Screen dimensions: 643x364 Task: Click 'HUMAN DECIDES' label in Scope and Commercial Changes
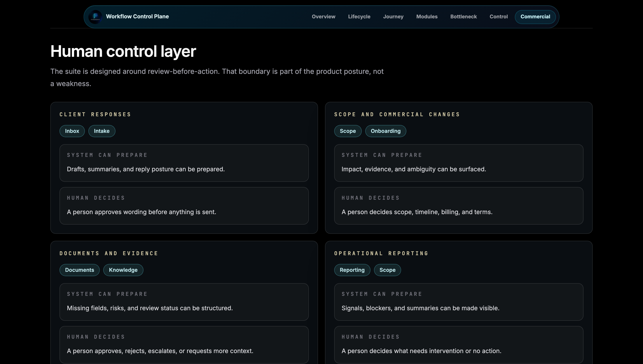(370, 198)
